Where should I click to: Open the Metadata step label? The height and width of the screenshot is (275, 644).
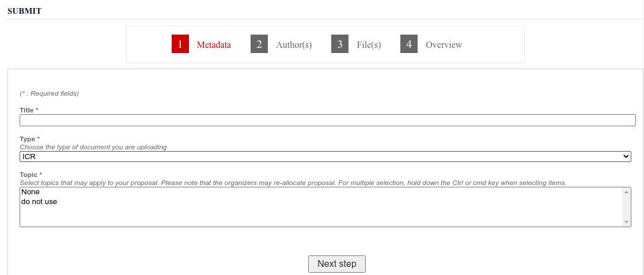pyautogui.click(x=214, y=45)
